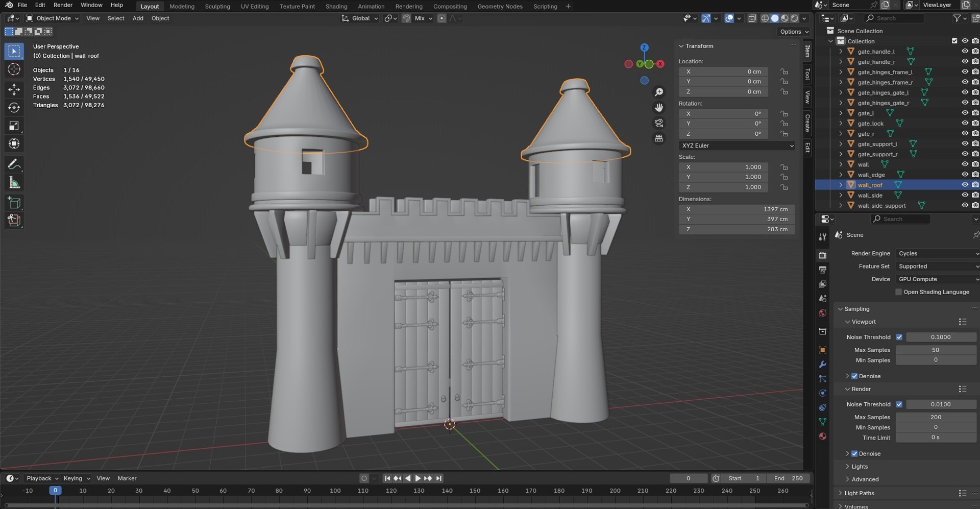The height and width of the screenshot is (509, 980).
Task: Click the Max Samples 200 field
Action: [x=936, y=417]
